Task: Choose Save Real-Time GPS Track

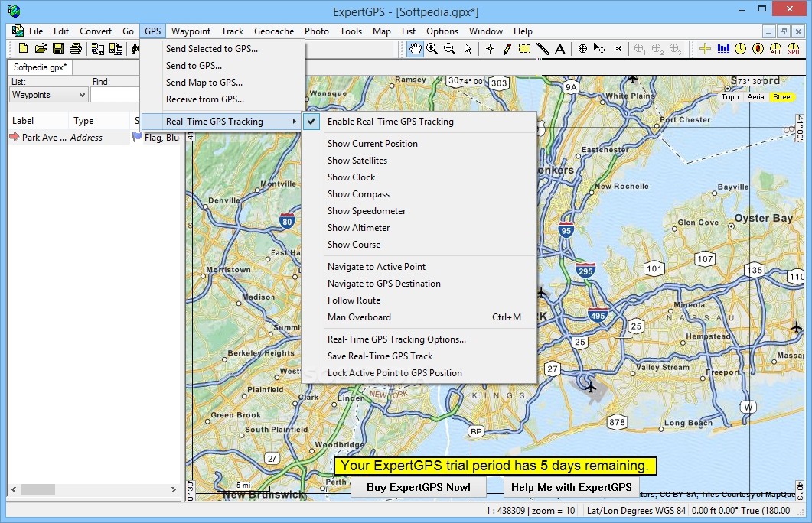Action: click(419, 356)
